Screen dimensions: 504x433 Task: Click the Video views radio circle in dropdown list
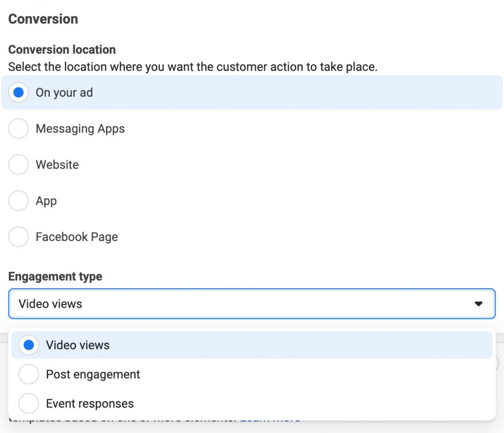(28, 345)
